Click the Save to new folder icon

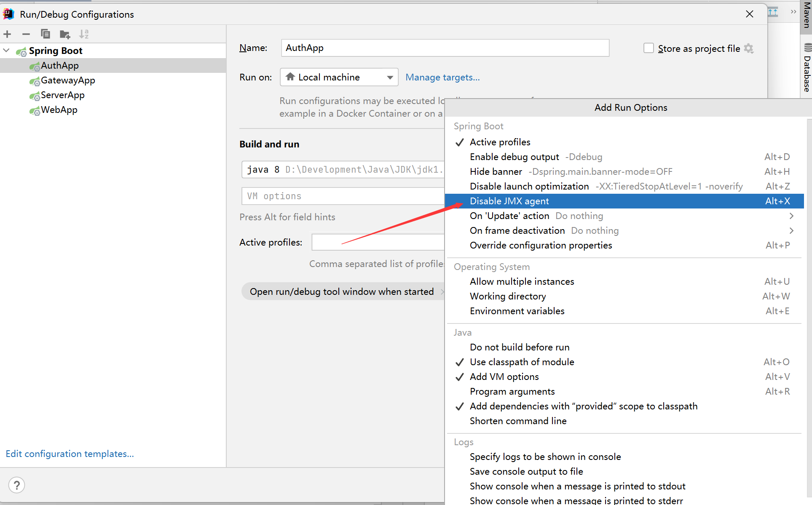[64, 34]
